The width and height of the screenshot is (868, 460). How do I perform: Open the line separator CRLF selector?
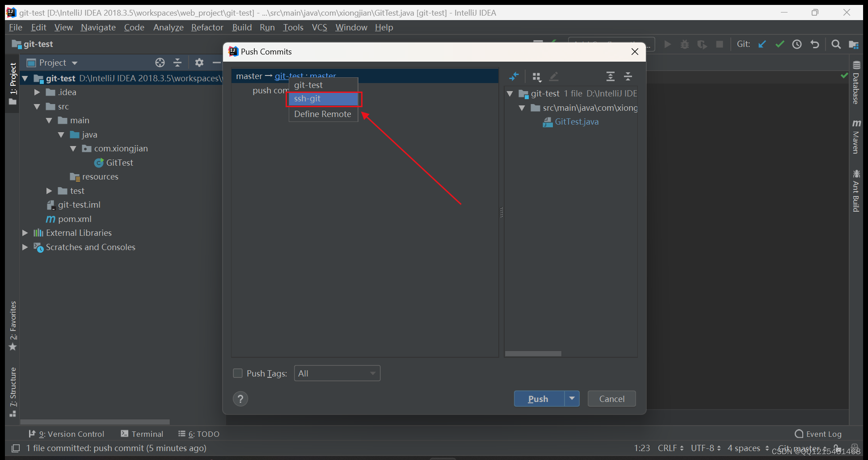670,448
